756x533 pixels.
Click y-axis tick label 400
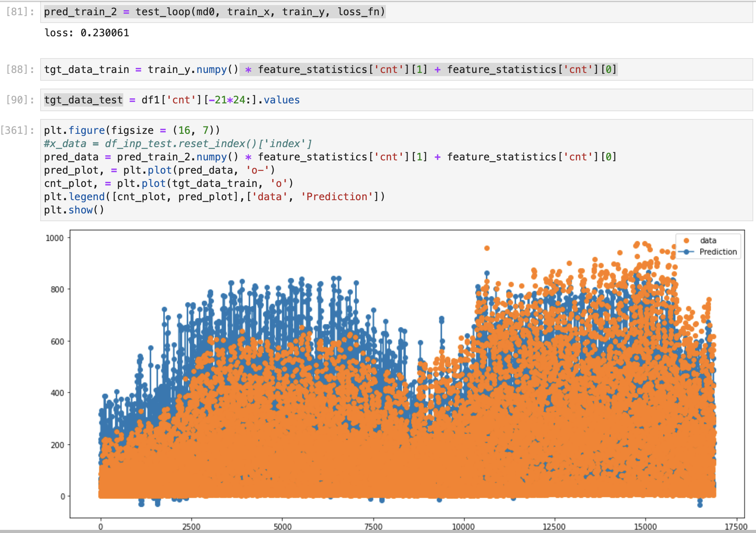click(x=57, y=393)
